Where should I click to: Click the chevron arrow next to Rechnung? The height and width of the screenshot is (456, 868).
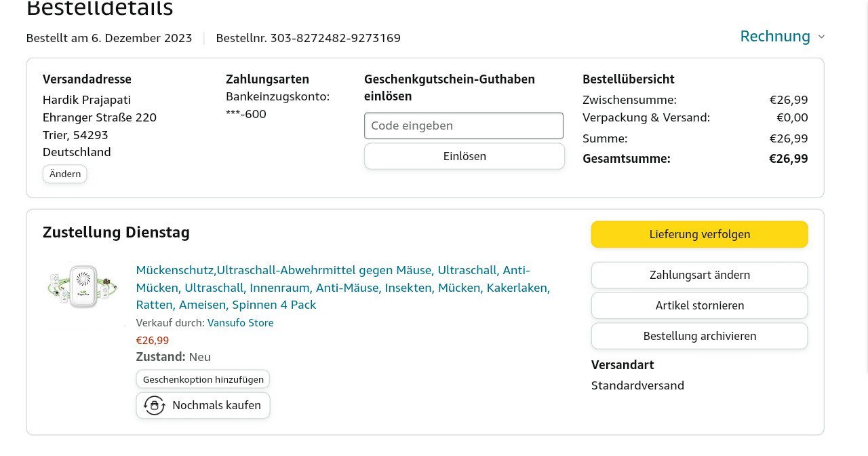(x=821, y=37)
